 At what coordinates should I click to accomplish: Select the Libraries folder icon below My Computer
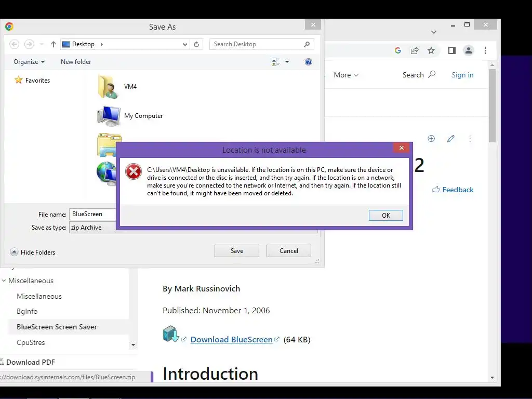click(109, 145)
